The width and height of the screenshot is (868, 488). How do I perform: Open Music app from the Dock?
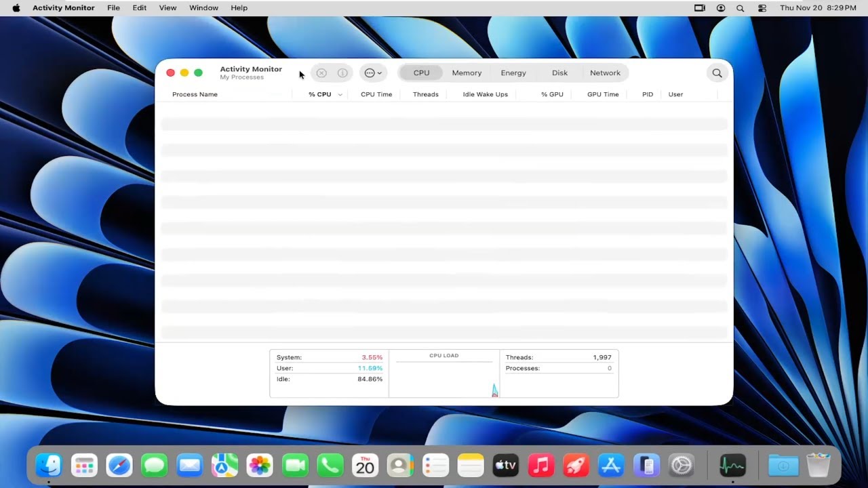coord(540,466)
